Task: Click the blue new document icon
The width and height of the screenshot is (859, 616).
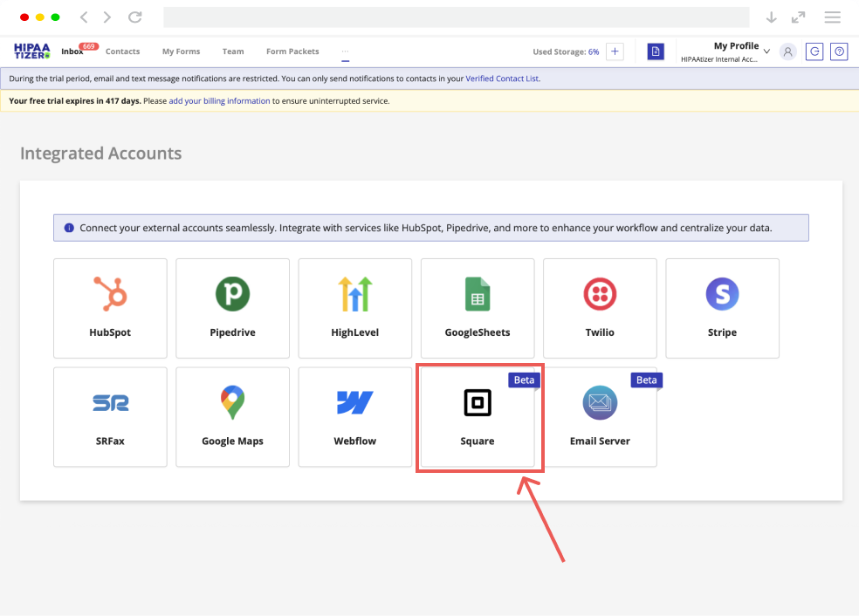Action: 656,51
